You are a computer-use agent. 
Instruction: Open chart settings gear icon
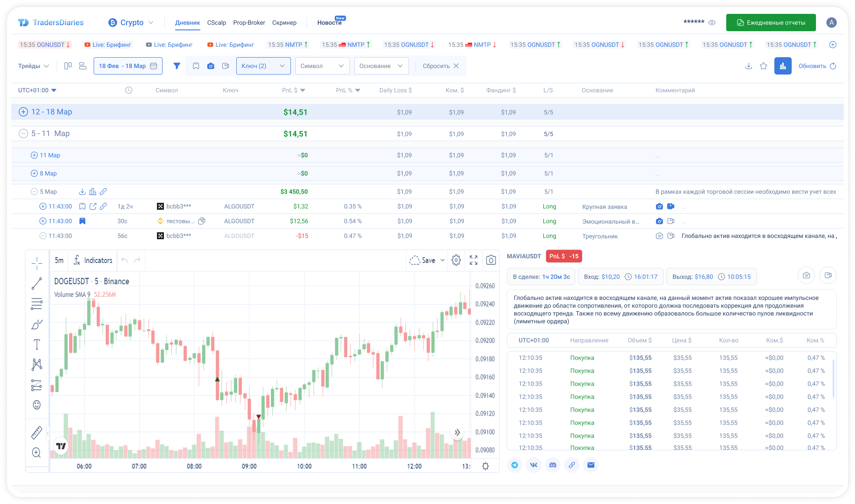pos(456,260)
